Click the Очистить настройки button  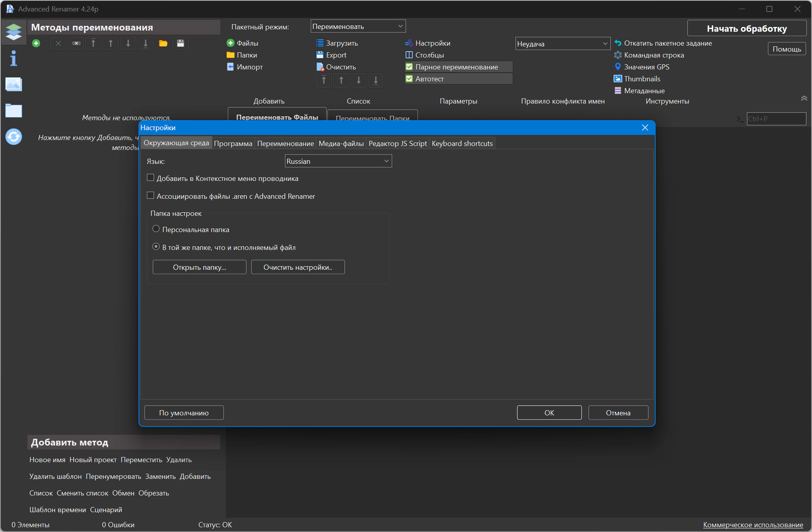click(298, 267)
